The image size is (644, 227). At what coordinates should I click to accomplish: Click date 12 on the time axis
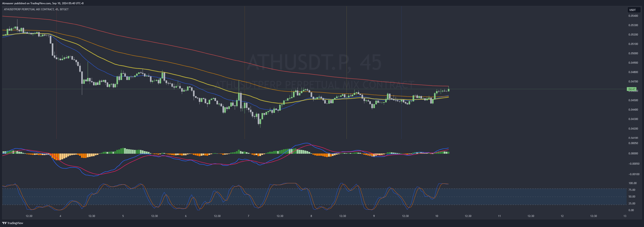pyautogui.click(x=562, y=216)
